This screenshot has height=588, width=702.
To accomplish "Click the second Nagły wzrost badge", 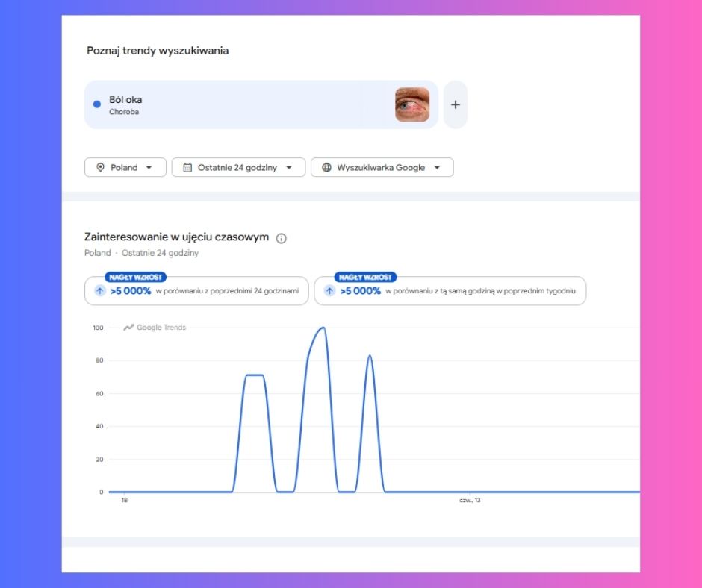I will (x=365, y=277).
